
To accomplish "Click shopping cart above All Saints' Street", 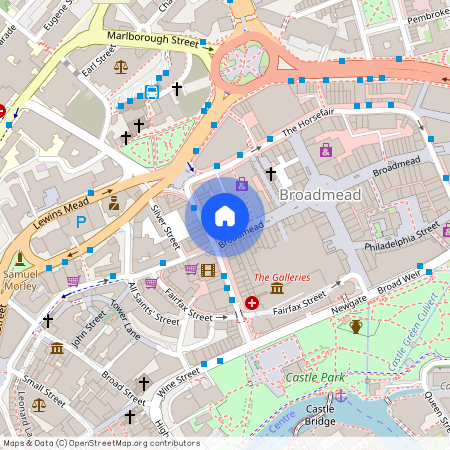I will (151, 283).
